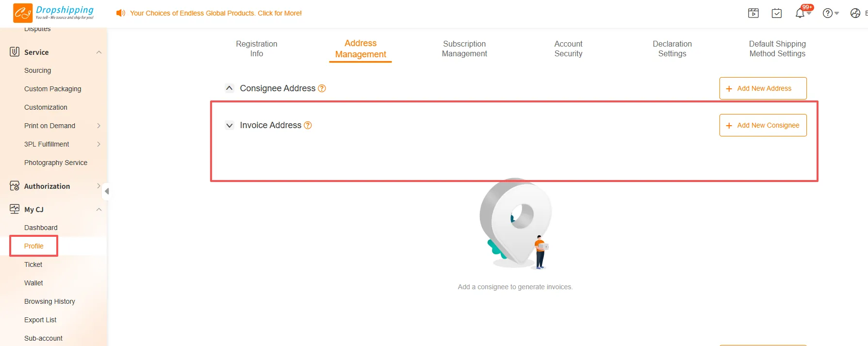Click the Add New Consignee button
This screenshot has height=346, width=868.
[763, 125]
